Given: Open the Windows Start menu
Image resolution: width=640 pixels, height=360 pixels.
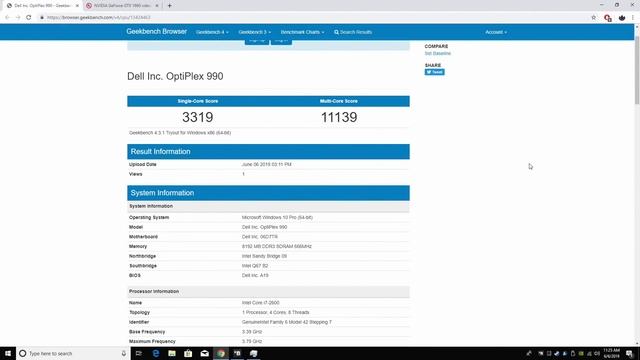Looking at the screenshot, I should (8, 353).
